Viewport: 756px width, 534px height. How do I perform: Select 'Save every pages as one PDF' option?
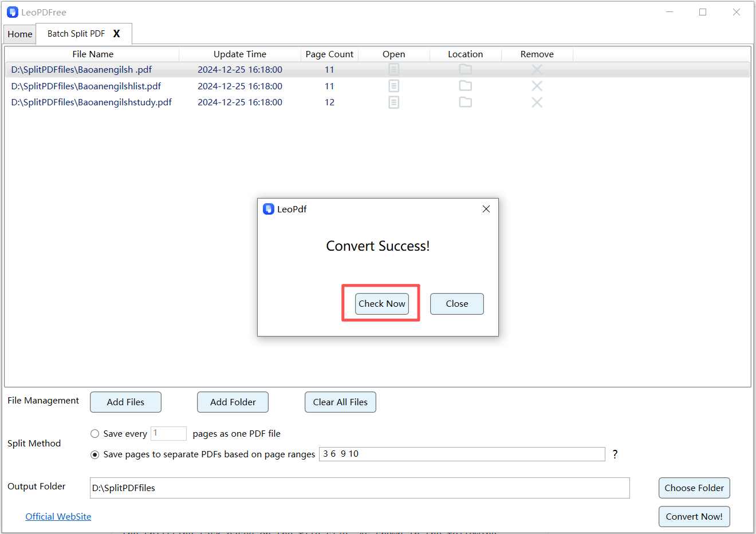tap(94, 433)
